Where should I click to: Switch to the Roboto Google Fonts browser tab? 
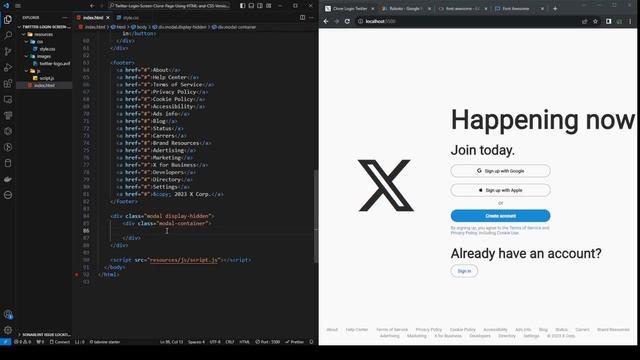coord(406,9)
